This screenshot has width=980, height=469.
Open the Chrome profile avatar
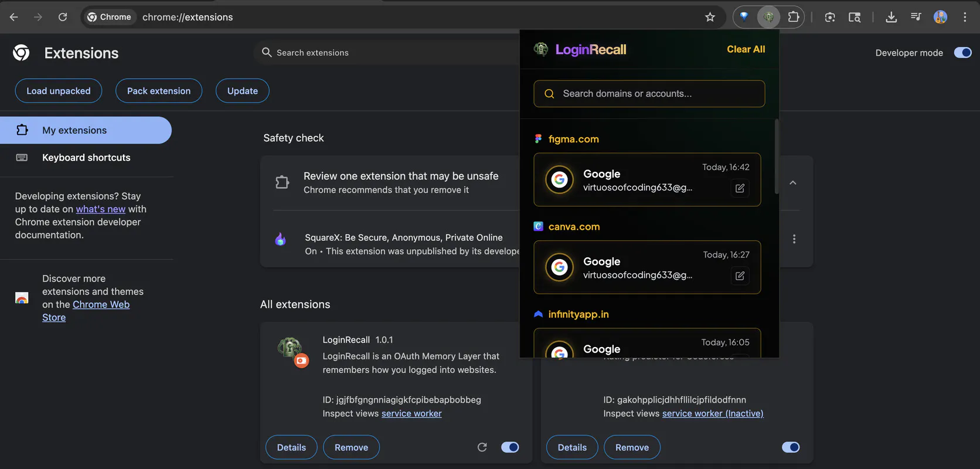click(x=941, y=17)
